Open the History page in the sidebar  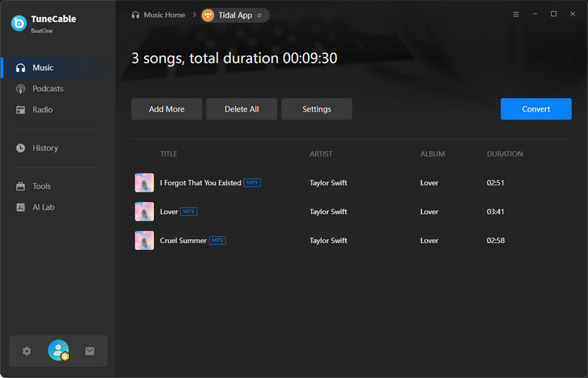(x=58, y=148)
